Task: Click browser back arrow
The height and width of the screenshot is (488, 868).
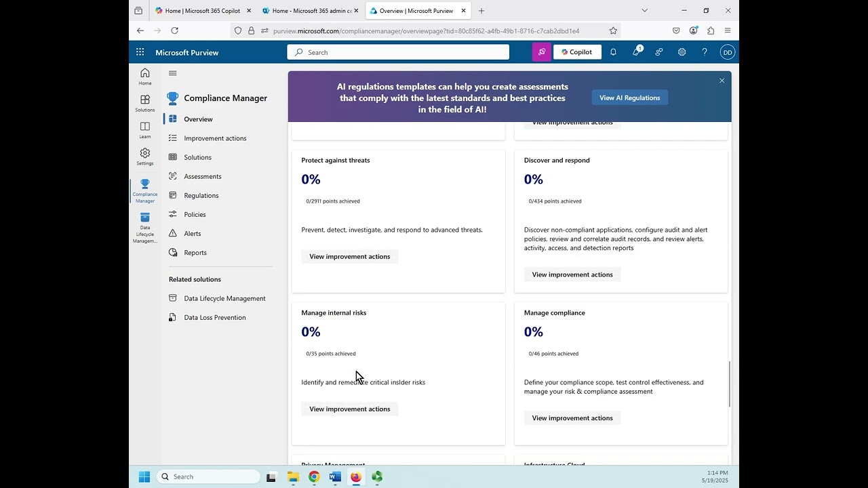Action: click(140, 30)
